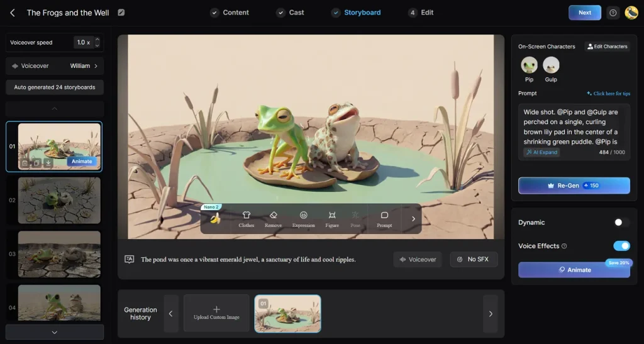Open the user profile avatar
This screenshot has width=644, height=344.
pyautogui.click(x=631, y=13)
